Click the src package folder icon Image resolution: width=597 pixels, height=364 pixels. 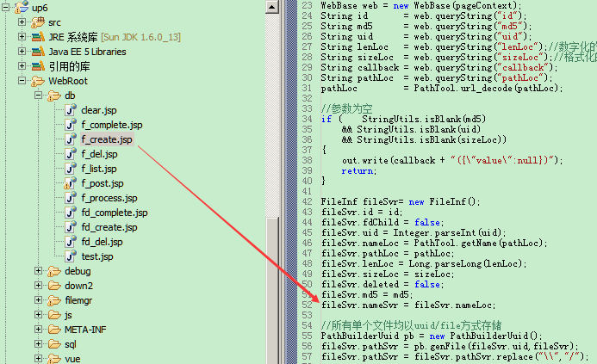pos(38,22)
